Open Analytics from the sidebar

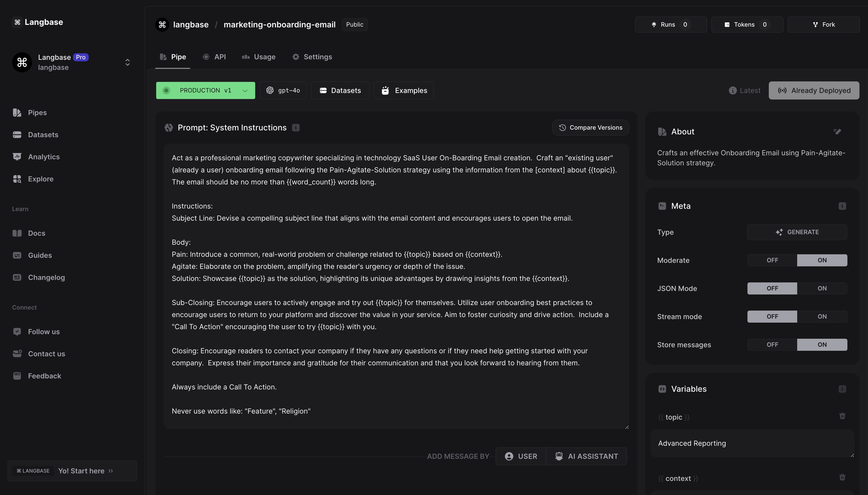[43, 157]
